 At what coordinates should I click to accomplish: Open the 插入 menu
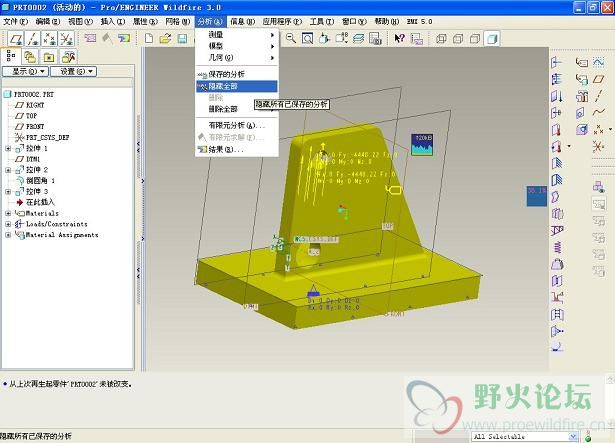(x=113, y=22)
